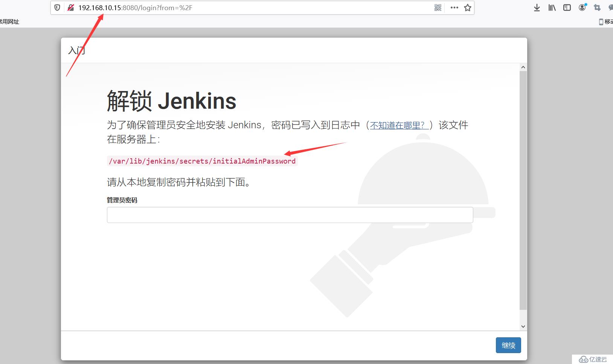The image size is (613, 364).
Task: Click the tracking protection shield icon
Action: [x=57, y=8]
